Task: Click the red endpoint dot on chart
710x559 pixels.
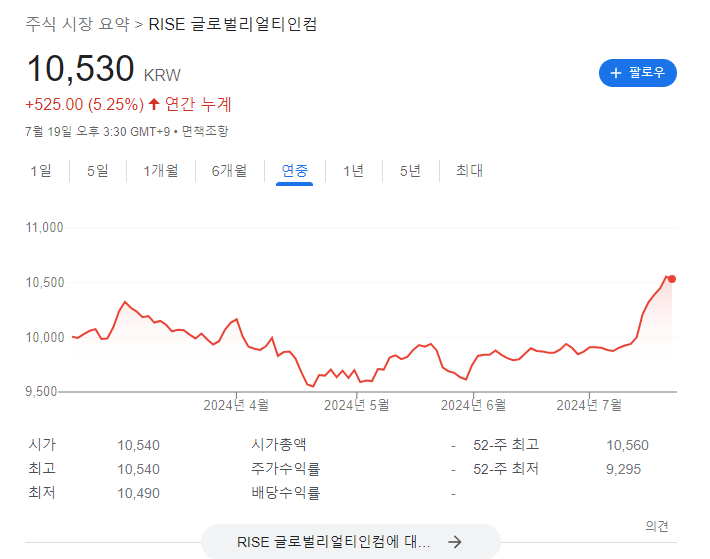Action: pyautogui.click(x=672, y=279)
